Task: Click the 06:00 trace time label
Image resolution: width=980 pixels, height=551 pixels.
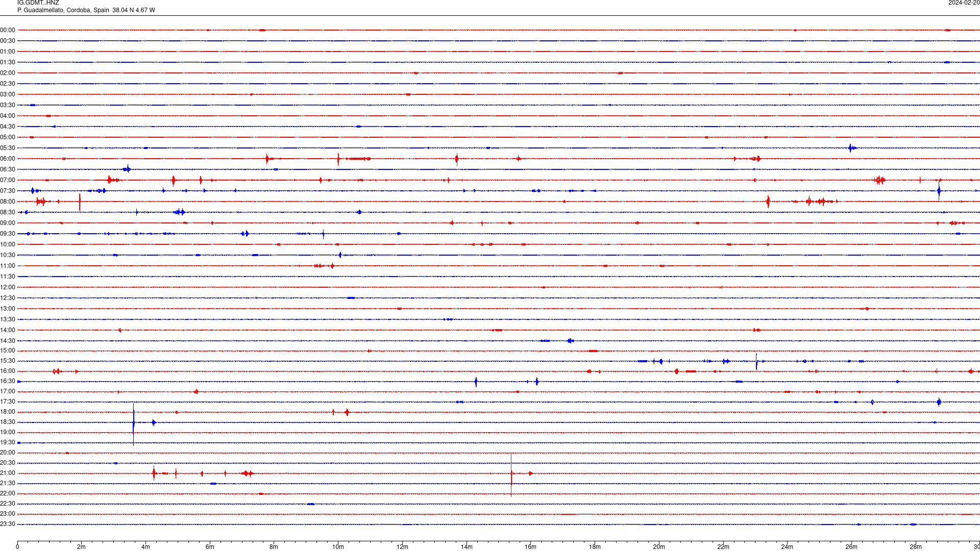Action: [8, 159]
